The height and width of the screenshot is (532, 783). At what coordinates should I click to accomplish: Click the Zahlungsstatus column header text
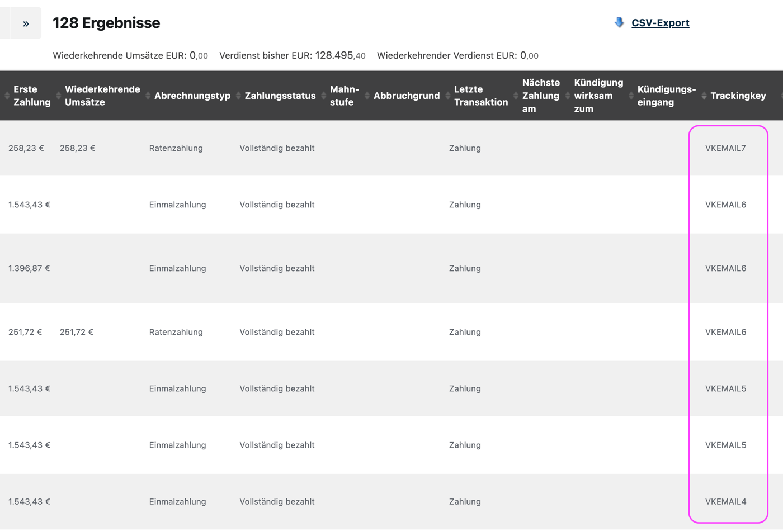tap(280, 96)
